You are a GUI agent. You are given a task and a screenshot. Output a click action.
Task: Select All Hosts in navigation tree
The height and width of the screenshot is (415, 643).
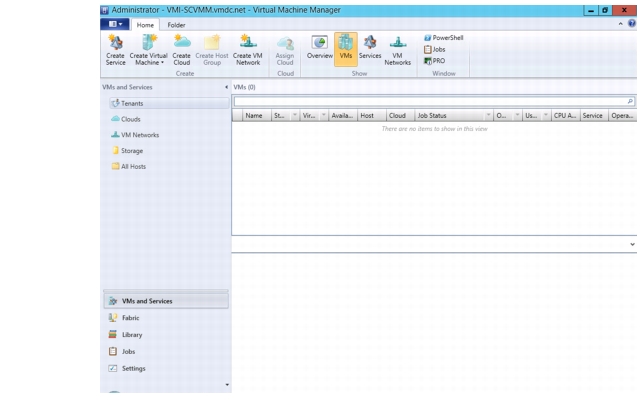(x=129, y=166)
